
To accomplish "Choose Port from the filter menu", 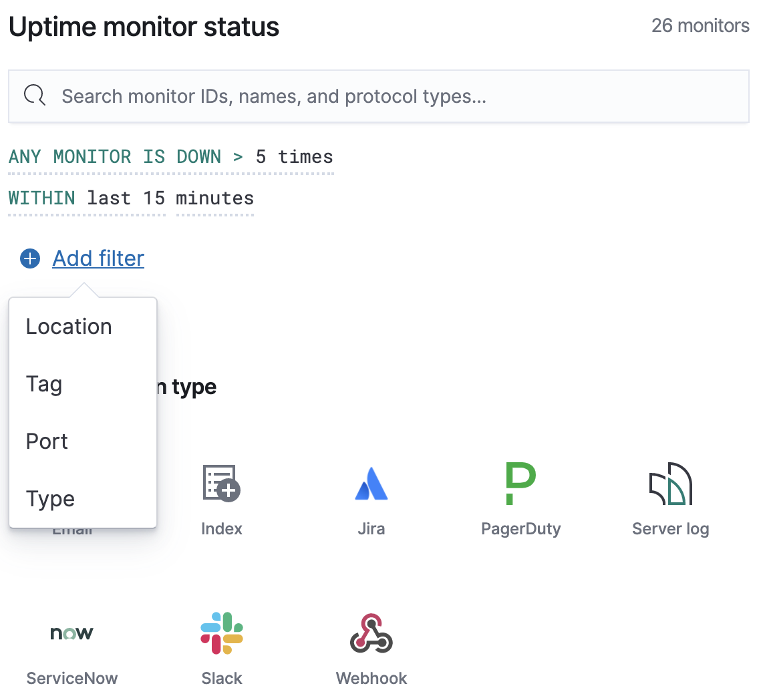I will (46, 442).
